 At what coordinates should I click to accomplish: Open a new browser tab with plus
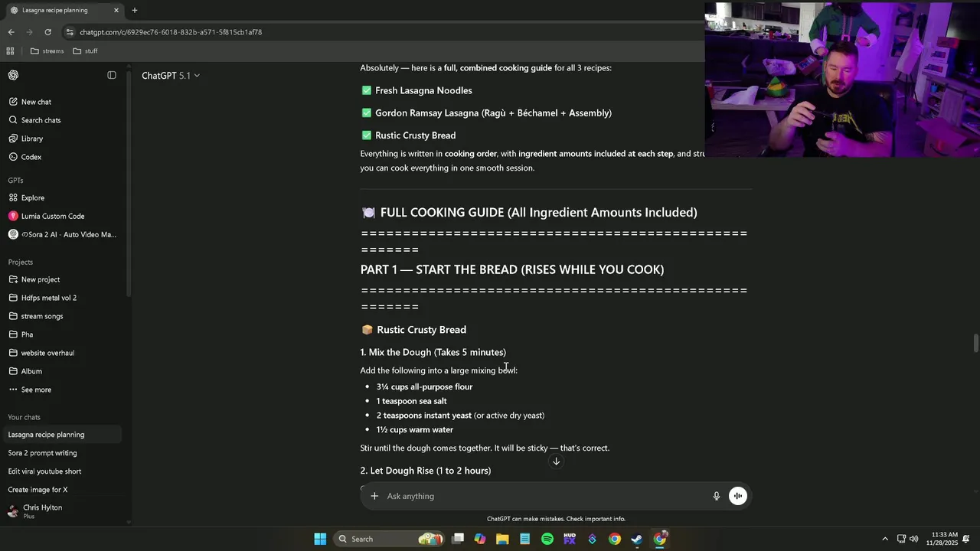[x=135, y=10]
